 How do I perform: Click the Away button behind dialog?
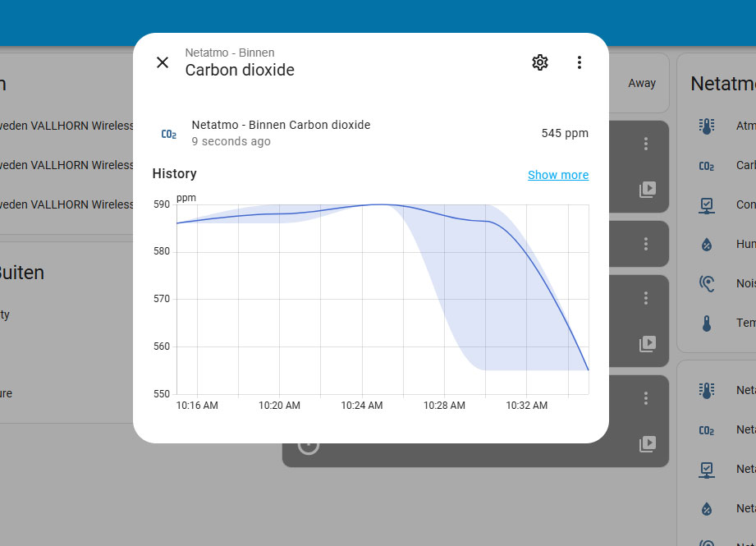point(642,83)
